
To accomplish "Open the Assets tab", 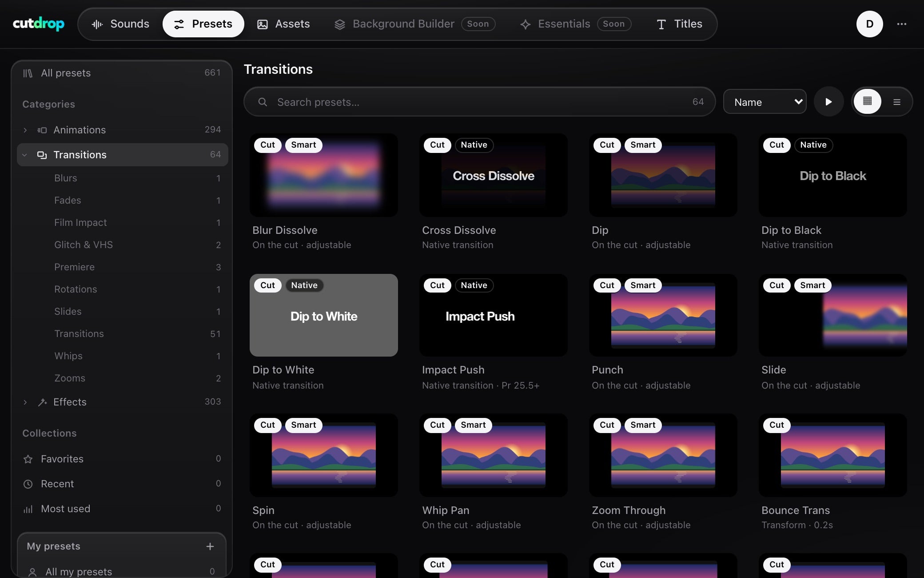I will pyautogui.click(x=283, y=24).
